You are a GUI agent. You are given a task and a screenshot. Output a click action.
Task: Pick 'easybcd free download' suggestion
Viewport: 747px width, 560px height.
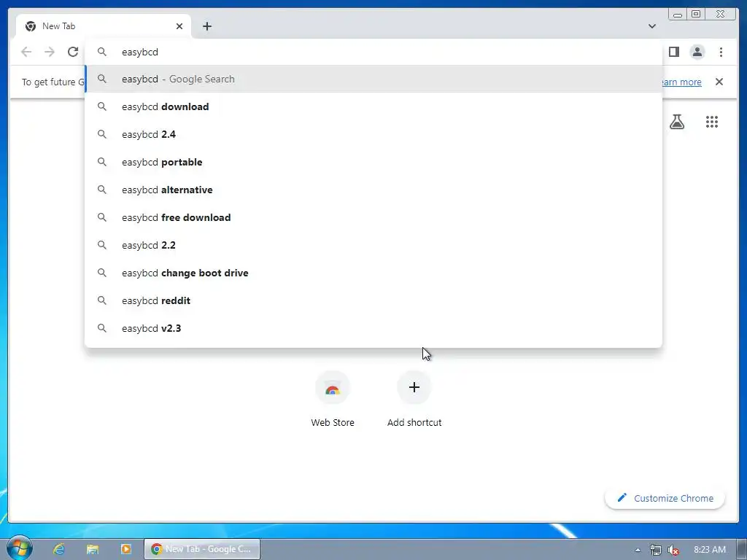[x=373, y=217]
